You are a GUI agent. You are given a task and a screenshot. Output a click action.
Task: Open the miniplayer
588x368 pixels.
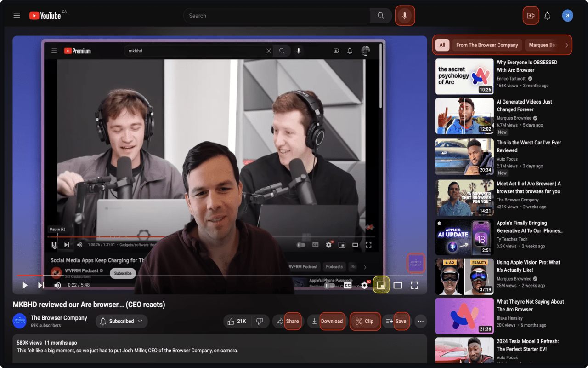point(381,285)
